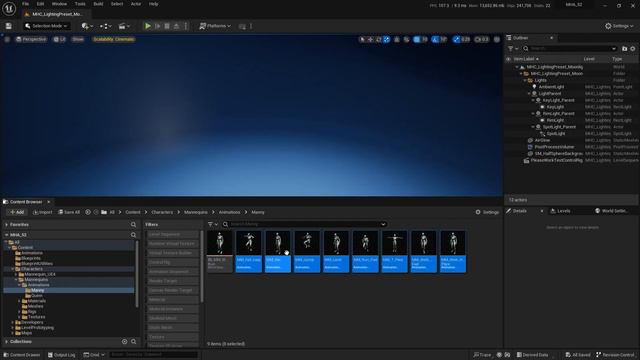Viewport: 640px width, 360px height.
Task: Start Play in Editor with green play button
Action: click(x=148, y=26)
